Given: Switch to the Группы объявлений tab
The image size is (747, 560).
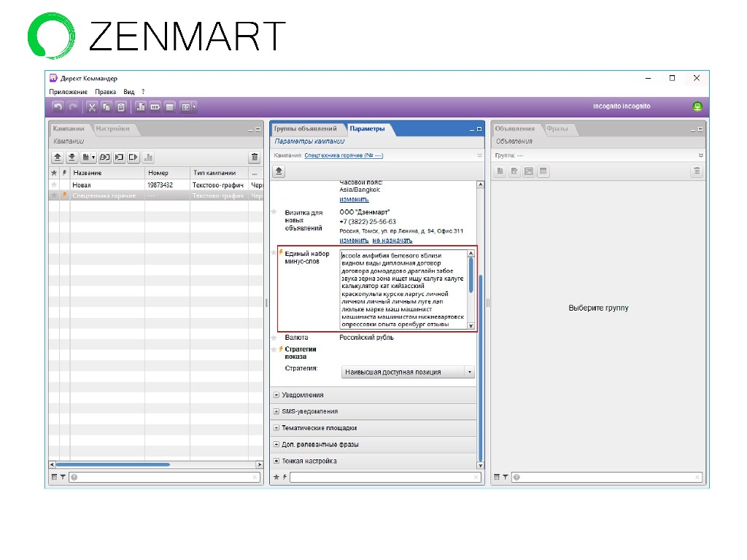Looking at the screenshot, I should [x=305, y=128].
